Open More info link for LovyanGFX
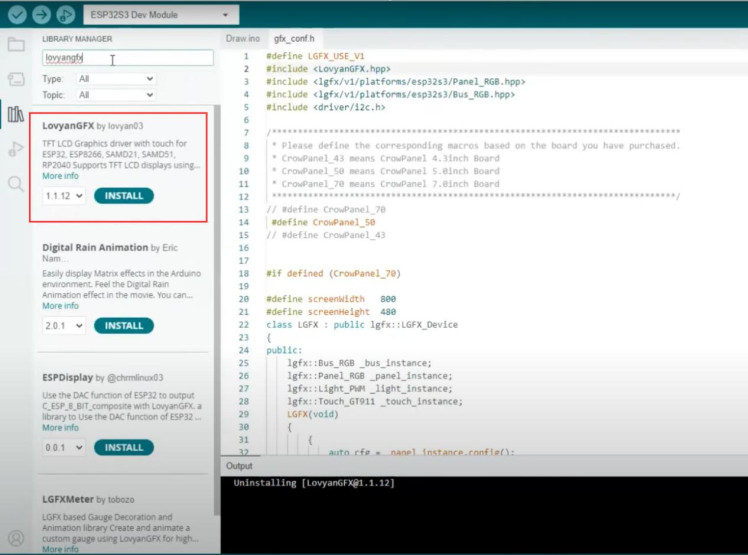The height and width of the screenshot is (555, 748). 60,176
